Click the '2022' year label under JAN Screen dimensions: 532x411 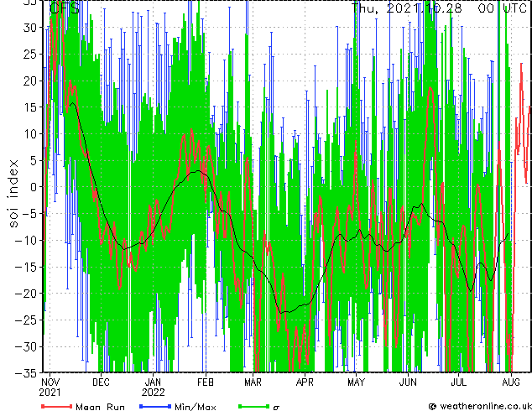point(153,393)
